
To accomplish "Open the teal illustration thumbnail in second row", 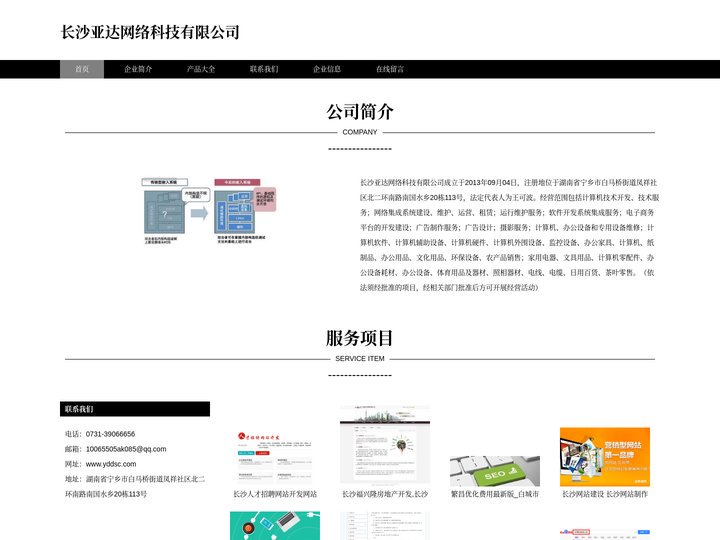I will tap(275, 526).
